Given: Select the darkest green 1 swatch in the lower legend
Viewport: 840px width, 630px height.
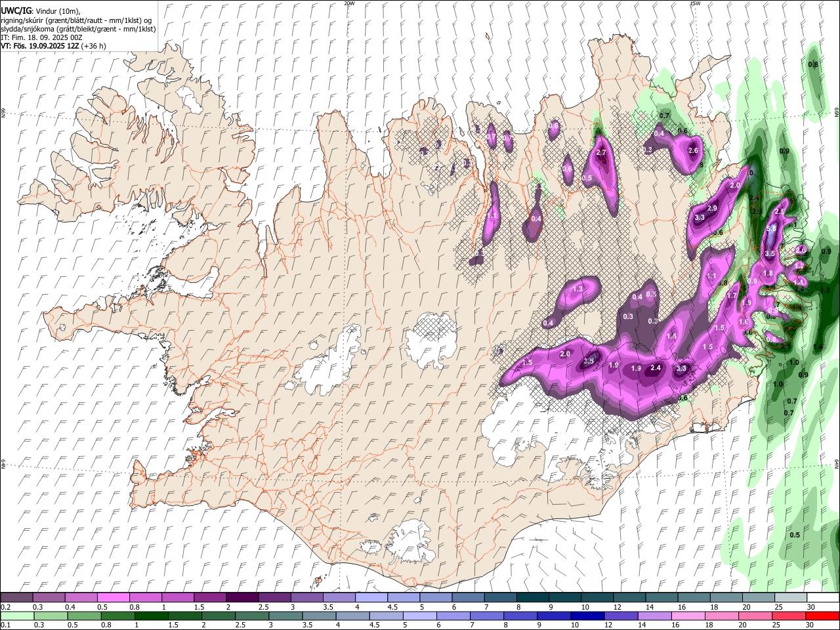Looking at the screenshot, I should 152,616.
